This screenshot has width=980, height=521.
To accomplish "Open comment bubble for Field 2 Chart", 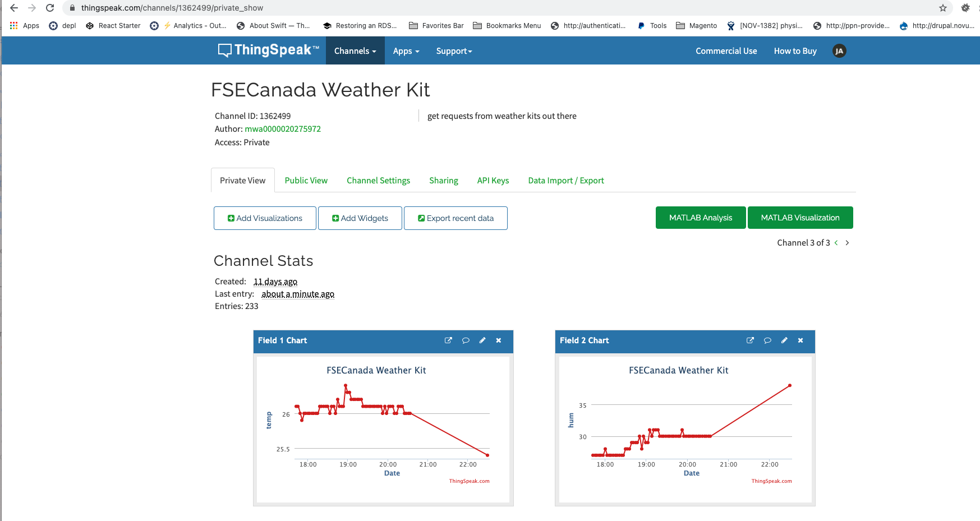I will click(767, 340).
